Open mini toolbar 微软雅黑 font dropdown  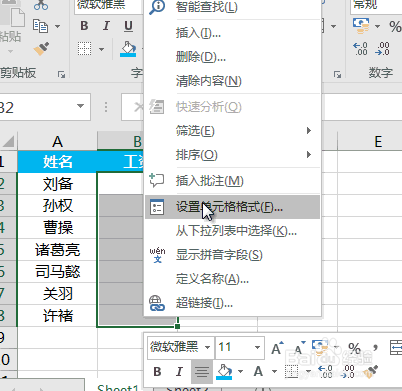[207, 347]
